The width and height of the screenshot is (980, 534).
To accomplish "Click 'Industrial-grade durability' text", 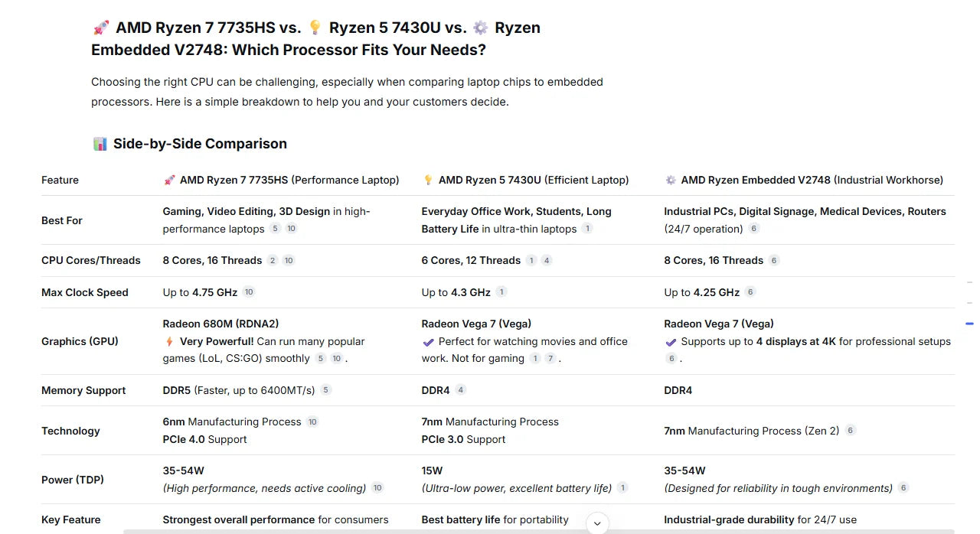I will point(729,519).
